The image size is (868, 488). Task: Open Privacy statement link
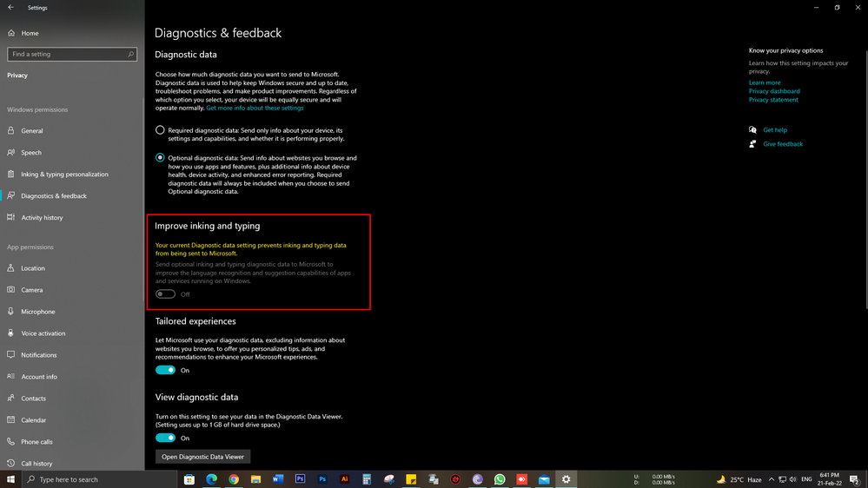click(x=773, y=100)
